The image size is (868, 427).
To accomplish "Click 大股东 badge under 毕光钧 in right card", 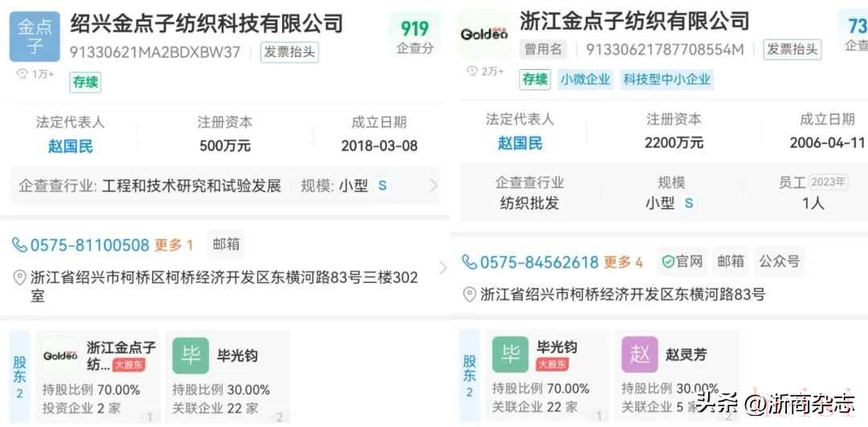I will (552, 364).
